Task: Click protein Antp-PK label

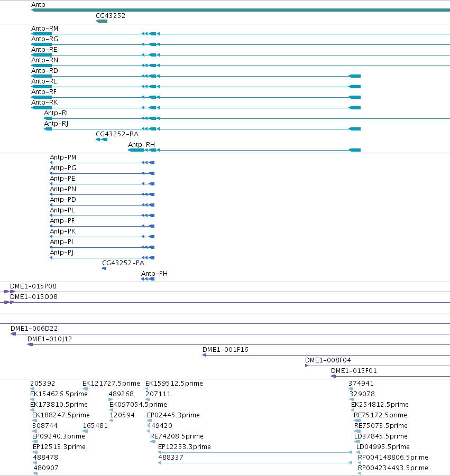Action: [x=63, y=231]
